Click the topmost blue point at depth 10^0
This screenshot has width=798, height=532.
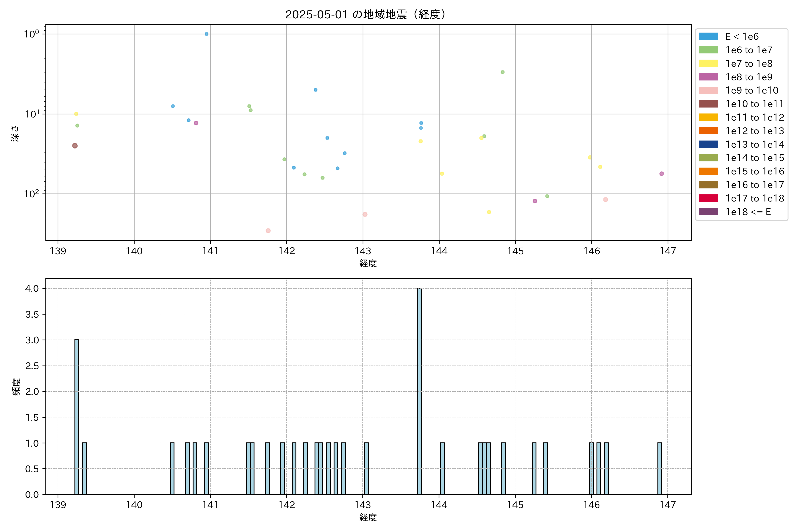[x=207, y=34]
